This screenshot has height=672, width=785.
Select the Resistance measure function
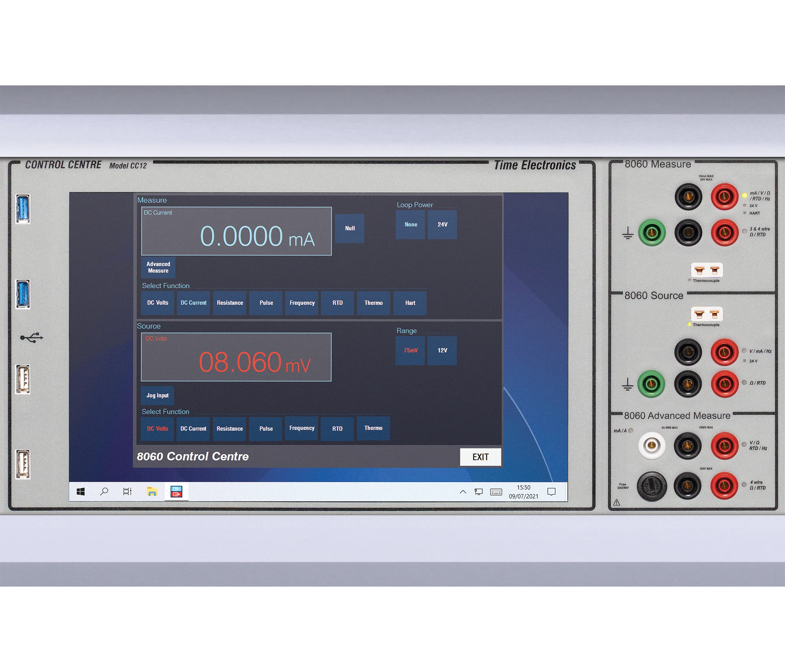(230, 303)
